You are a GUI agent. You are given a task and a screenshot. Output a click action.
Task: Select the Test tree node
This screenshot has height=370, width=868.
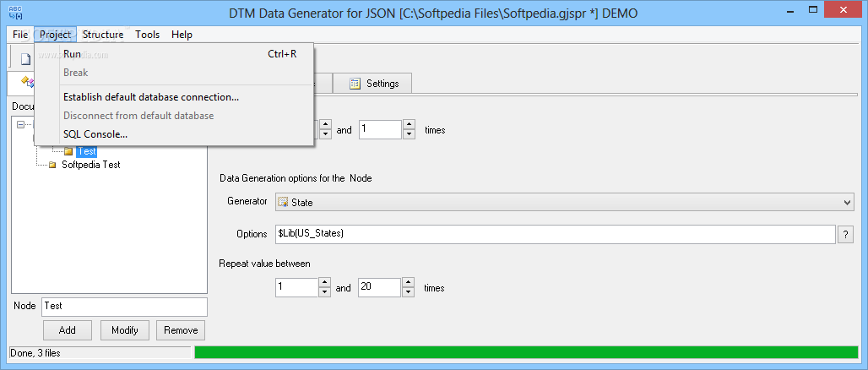click(86, 151)
